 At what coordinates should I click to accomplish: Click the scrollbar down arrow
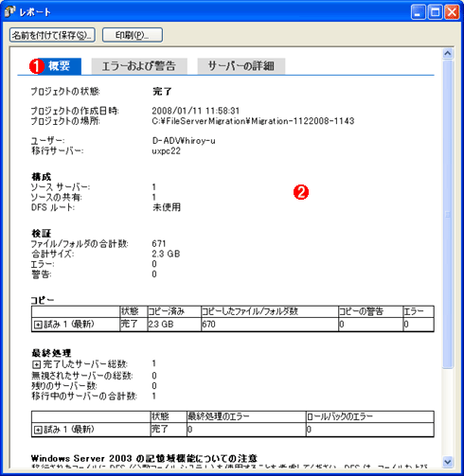(448, 462)
